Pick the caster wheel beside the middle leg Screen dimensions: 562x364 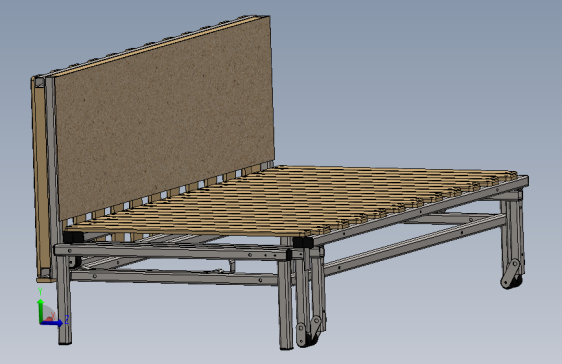308,331
